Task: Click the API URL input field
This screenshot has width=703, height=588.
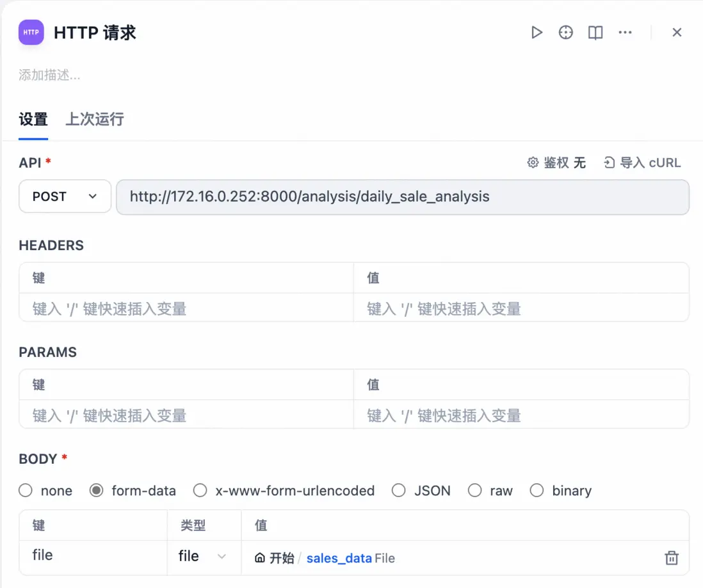Action: [403, 197]
